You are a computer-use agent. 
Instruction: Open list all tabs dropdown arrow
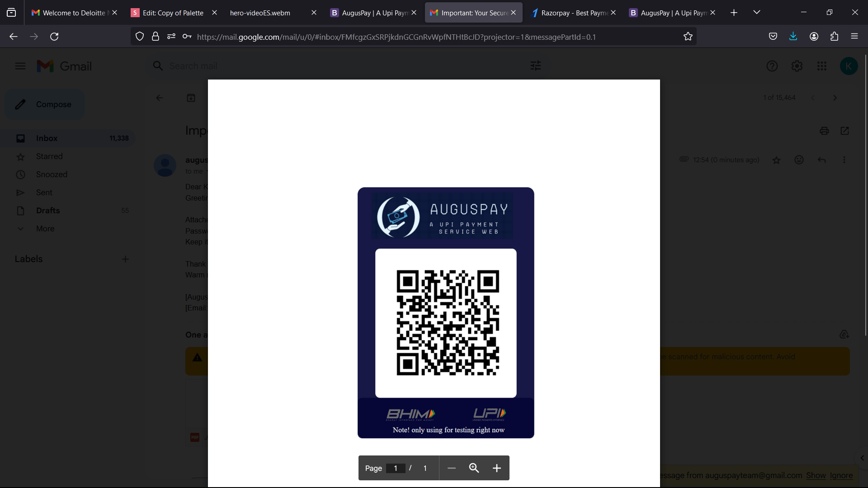point(756,13)
